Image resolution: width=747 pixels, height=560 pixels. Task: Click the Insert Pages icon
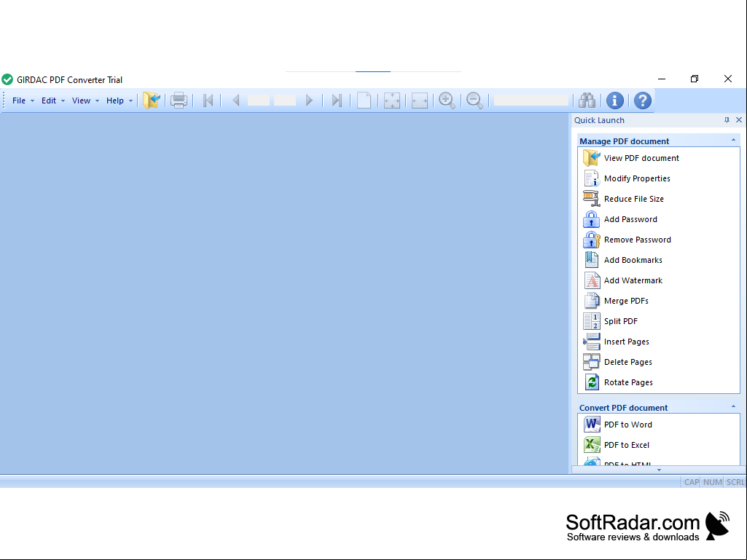(591, 342)
